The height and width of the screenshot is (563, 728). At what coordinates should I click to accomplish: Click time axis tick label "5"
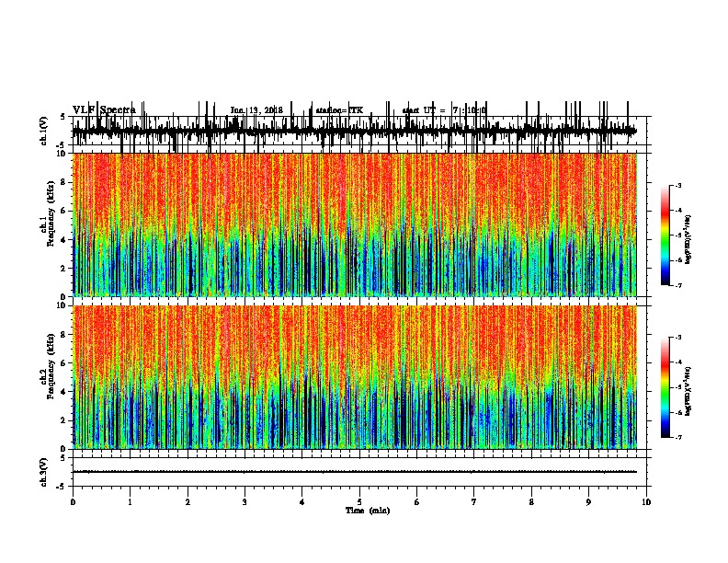(359, 502)
